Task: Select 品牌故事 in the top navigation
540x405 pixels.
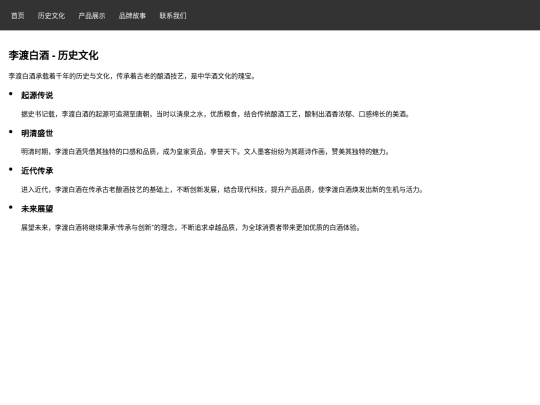Action: 132,15
